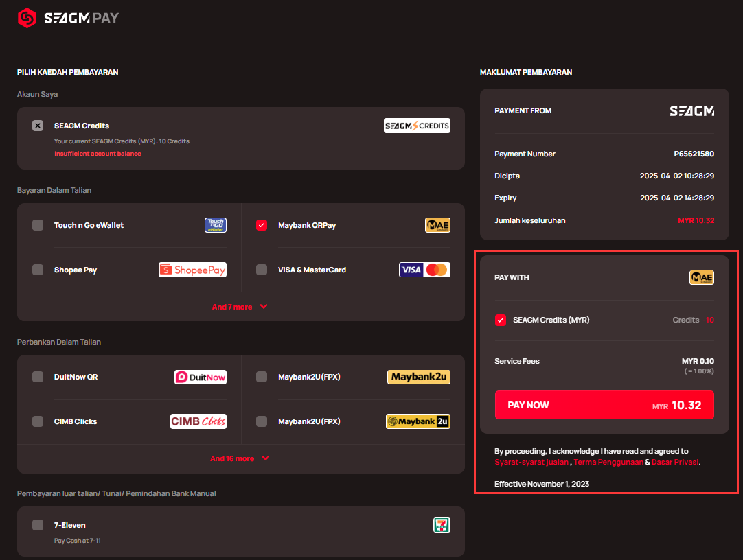Image resolution: width=743 pixels, height=560 pixels.
Task: Click the SEAGM Credits badge logo
Action: coord(417,126)
